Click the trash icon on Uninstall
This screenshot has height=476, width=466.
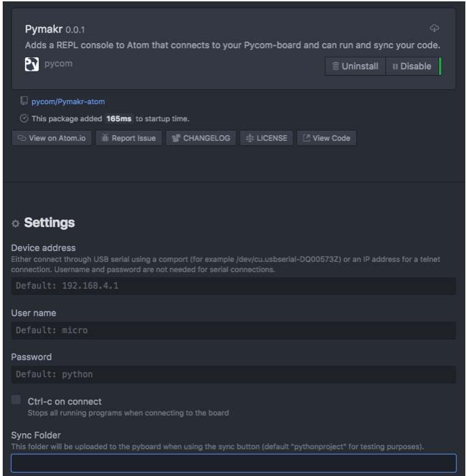(x=336, y=66)
